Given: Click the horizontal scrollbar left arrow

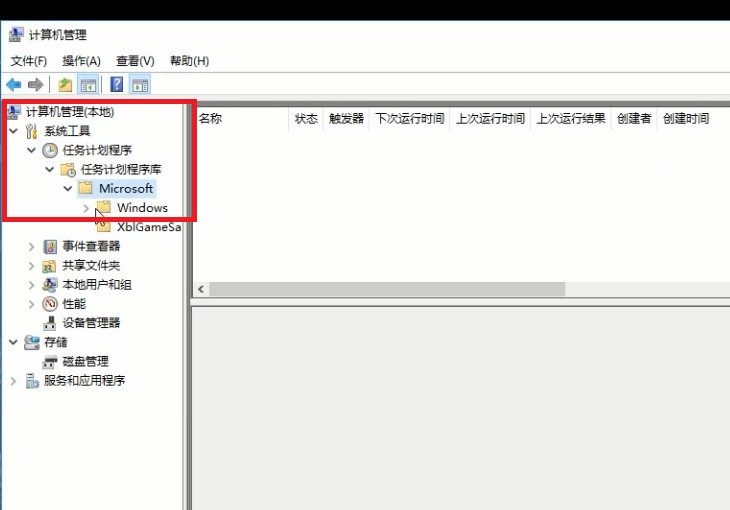Looking at the screenshot, I should coord(201,289).
